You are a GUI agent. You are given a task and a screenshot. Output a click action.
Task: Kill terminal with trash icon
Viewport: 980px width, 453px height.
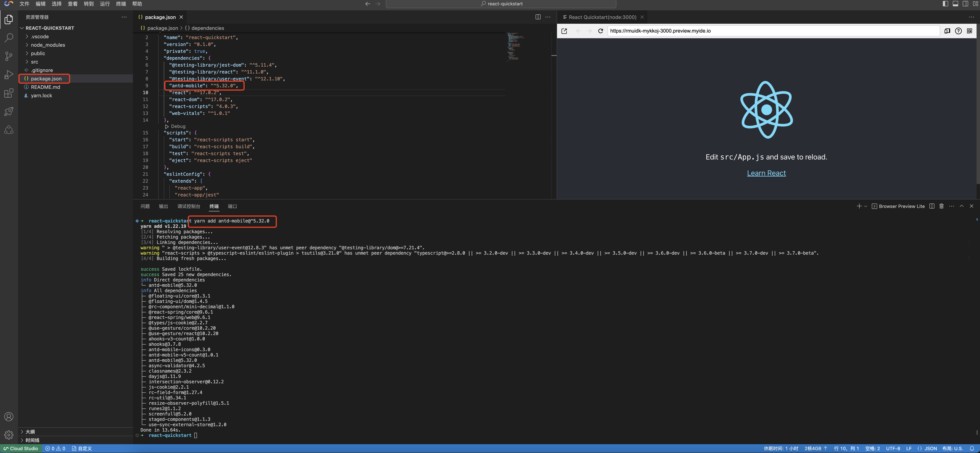941,206
